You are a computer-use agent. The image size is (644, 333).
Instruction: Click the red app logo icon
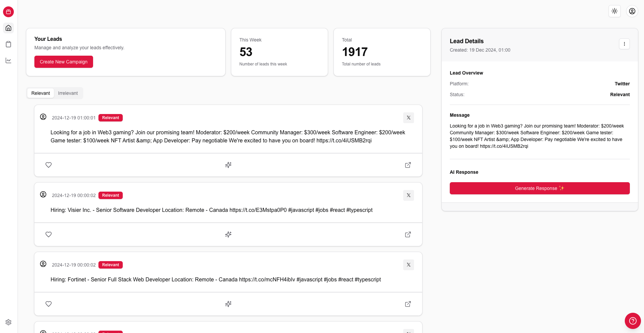pyautogui.click(x=8, y=12)
